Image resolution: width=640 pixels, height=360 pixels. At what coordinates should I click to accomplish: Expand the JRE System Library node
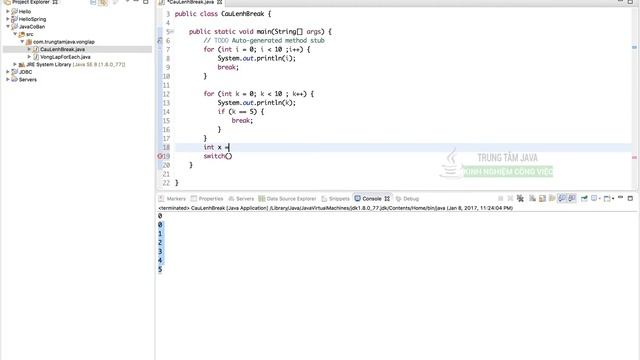pos(15,64)
